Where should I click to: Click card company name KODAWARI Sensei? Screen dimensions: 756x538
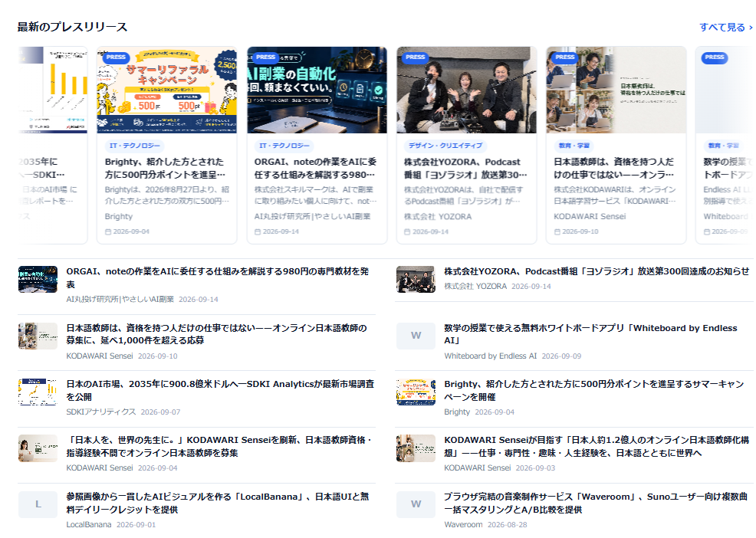(x=590, y=217)
